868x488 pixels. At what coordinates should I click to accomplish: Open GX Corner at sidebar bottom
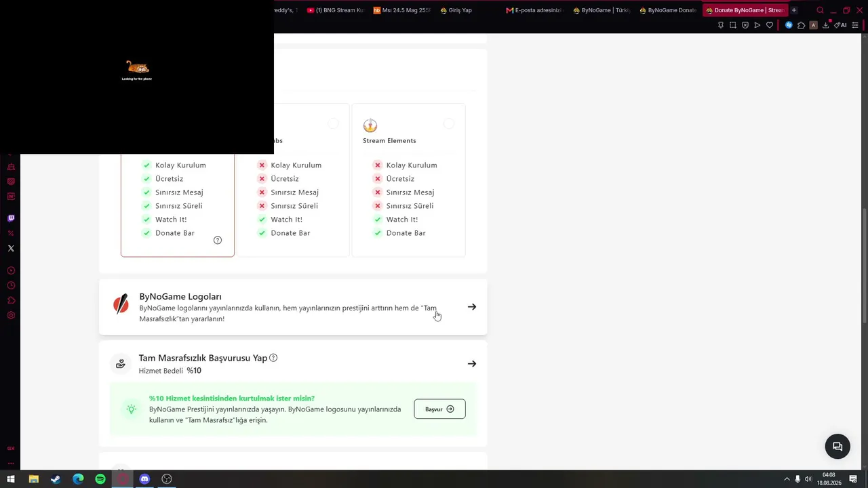point(11,449)
